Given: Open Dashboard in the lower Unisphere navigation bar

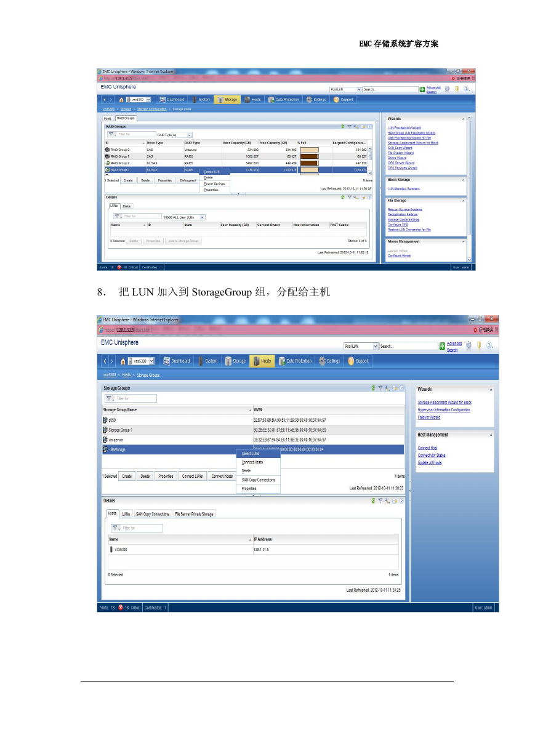Looking at the screenshot, I should (175, 361).
